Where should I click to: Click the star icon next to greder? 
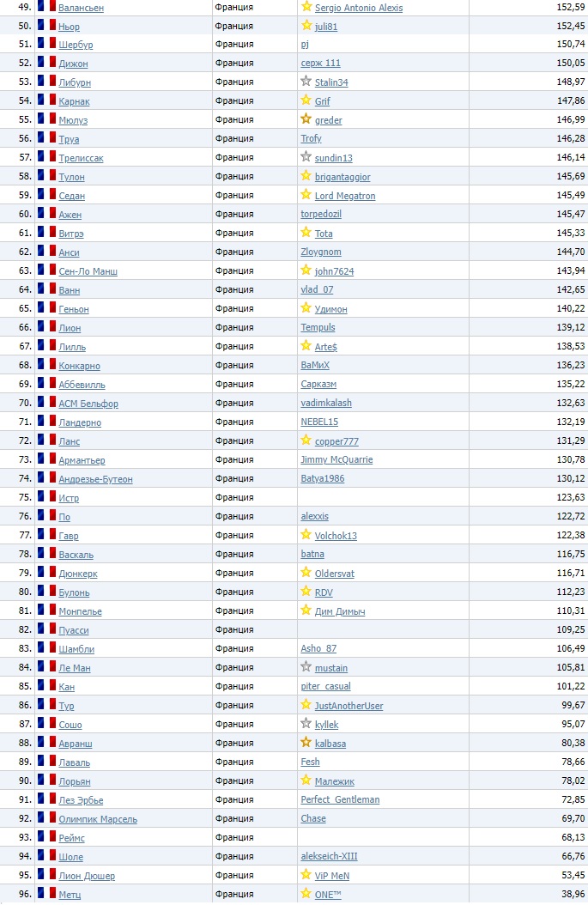point(306,119)
